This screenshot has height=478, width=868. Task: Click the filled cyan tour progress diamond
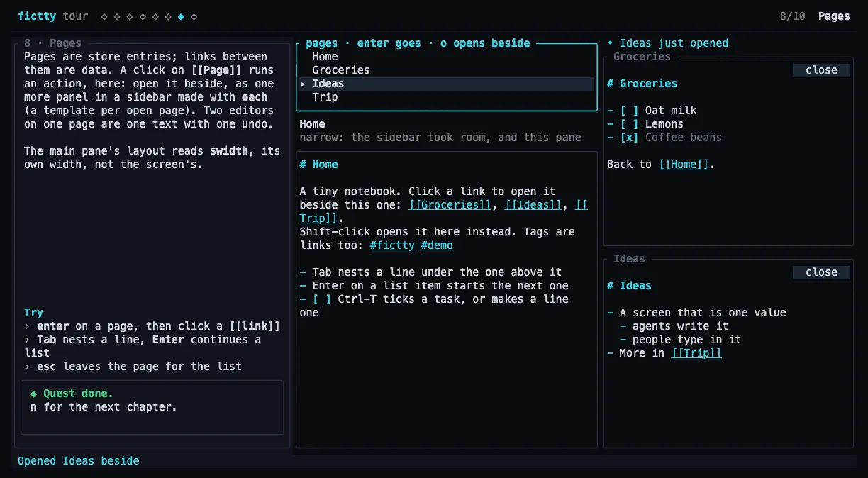coord(181,16)
